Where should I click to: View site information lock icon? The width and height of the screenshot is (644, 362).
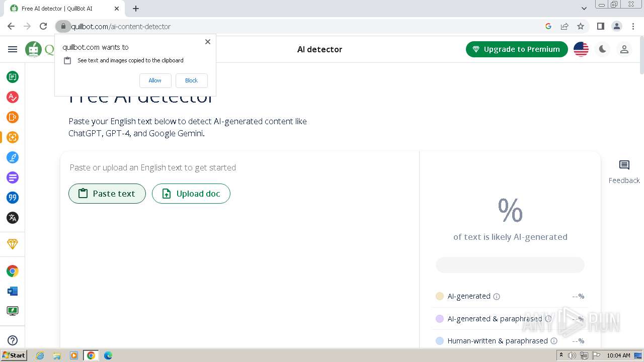click(x=63, y=26)
